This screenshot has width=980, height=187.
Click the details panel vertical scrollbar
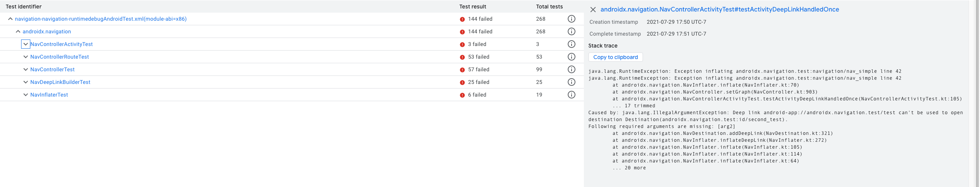tap(977, 92)
